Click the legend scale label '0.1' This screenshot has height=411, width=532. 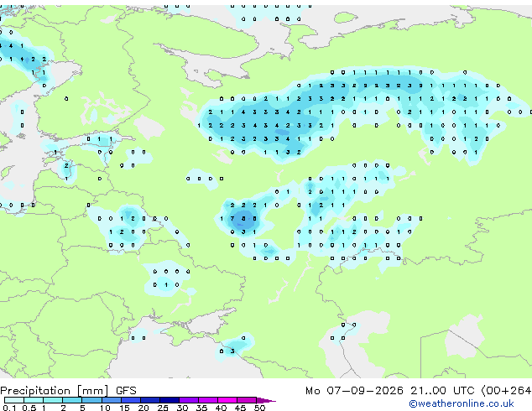pos(9,408)
